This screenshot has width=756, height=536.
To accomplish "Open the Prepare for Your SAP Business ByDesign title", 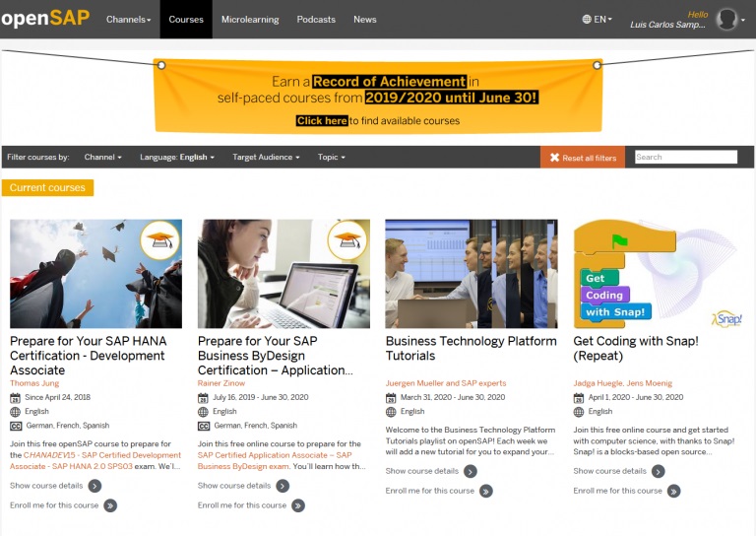I will coord(276,356).
